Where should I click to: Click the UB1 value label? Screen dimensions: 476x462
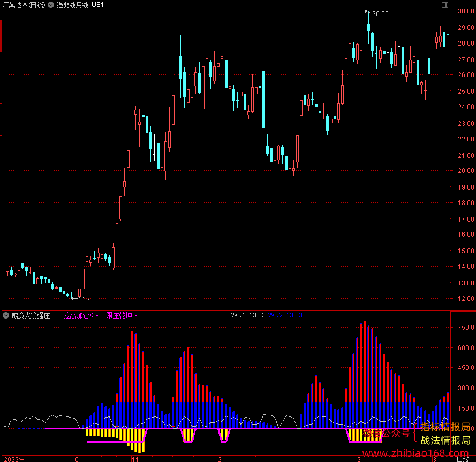pyautogui.click(x=101, y=5)
